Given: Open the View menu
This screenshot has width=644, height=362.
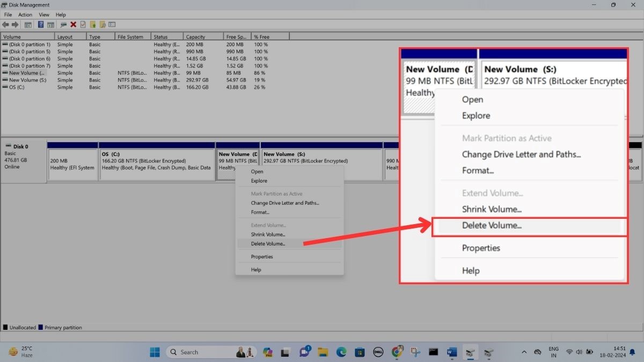Looking at the screenshot, I should click(x=44, y=14).
